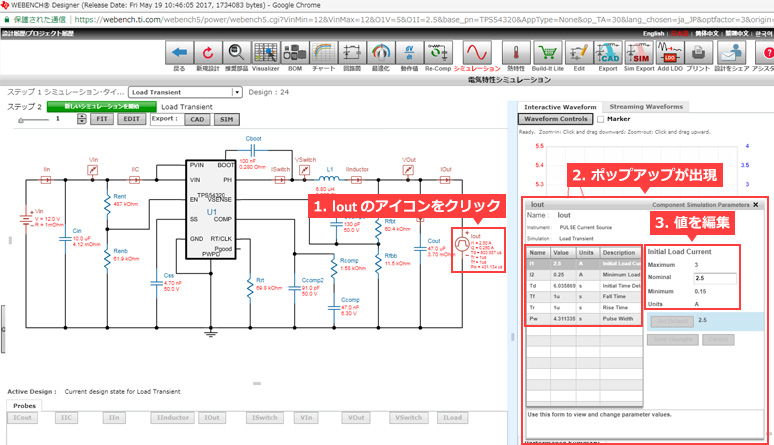Click the Nominal value input field
This screenshot has height=445, width=774.
click(x=715, y=278)
